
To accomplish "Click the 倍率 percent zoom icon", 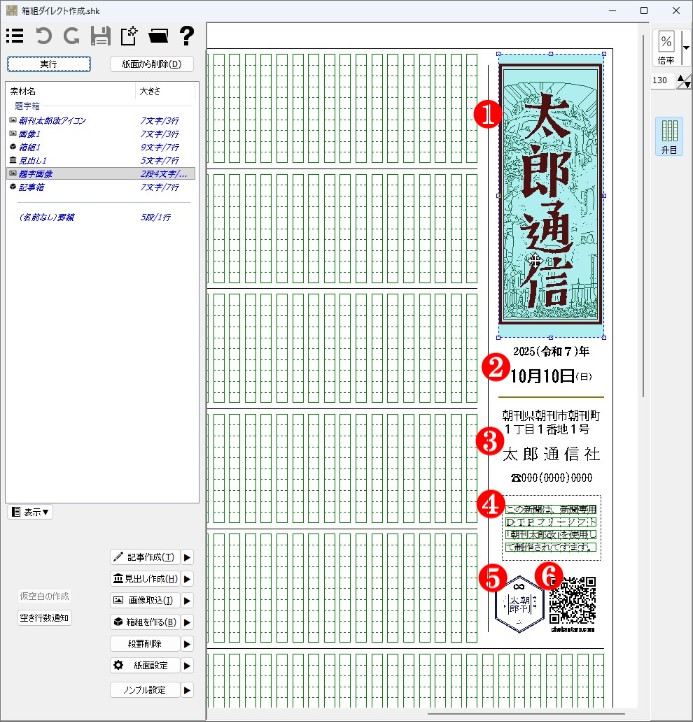I will coord(666,47).
